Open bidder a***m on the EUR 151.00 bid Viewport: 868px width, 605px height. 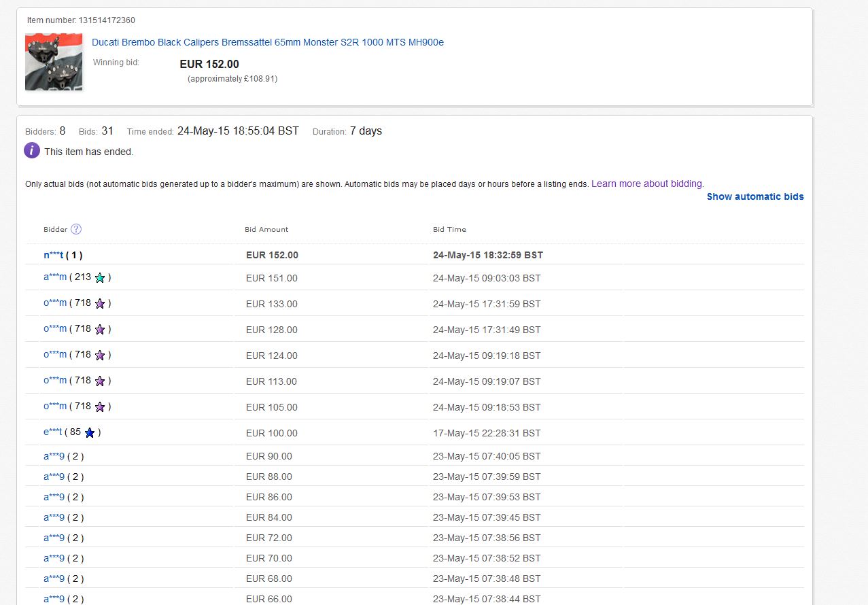tap(55, 277)
